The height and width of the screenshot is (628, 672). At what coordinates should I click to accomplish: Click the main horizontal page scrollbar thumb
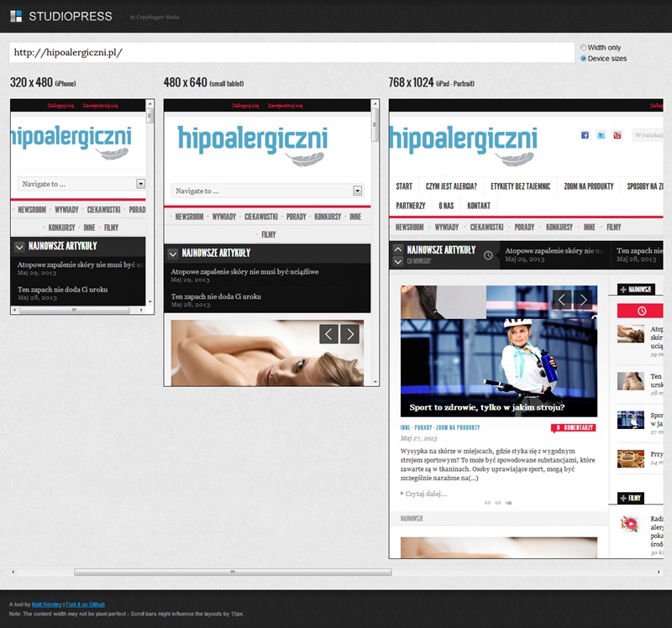233,572
